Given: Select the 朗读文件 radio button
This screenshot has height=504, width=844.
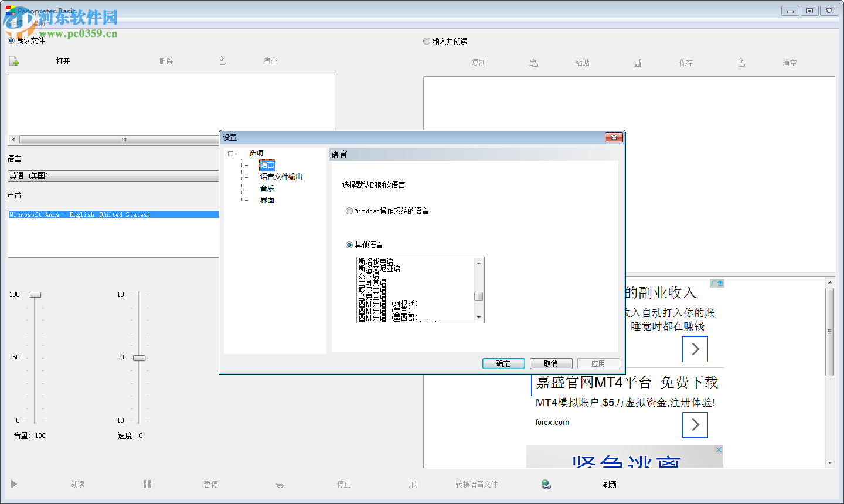Looking at the screenshot, I should [11, 41].
